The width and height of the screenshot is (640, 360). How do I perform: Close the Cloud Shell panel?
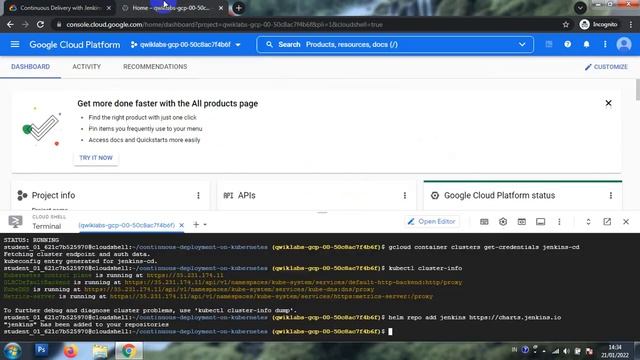coord(626,222)
